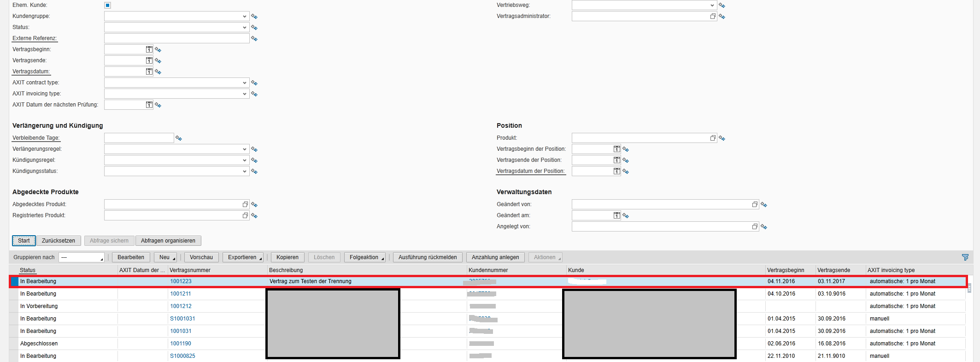Open calendar for Vertragsende der Position
This screenshot has height=362, width=980.
pyautogui.click(x=616, y=160)
